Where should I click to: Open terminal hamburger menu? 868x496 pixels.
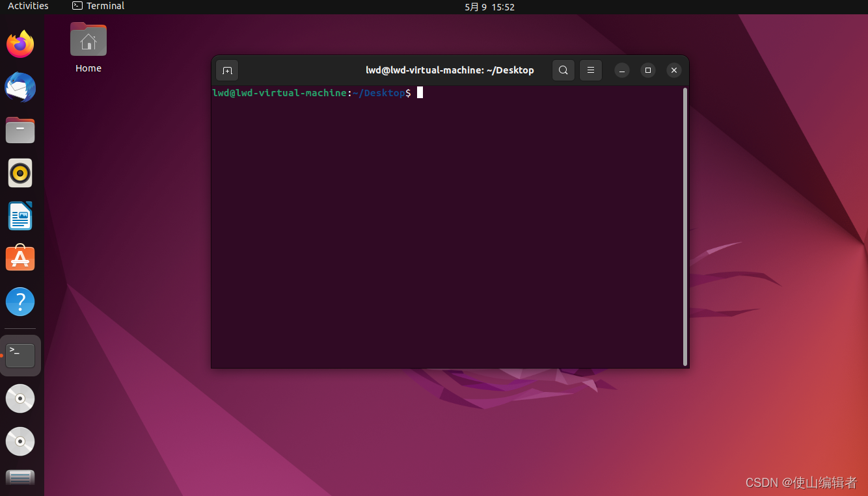[591, 70]
